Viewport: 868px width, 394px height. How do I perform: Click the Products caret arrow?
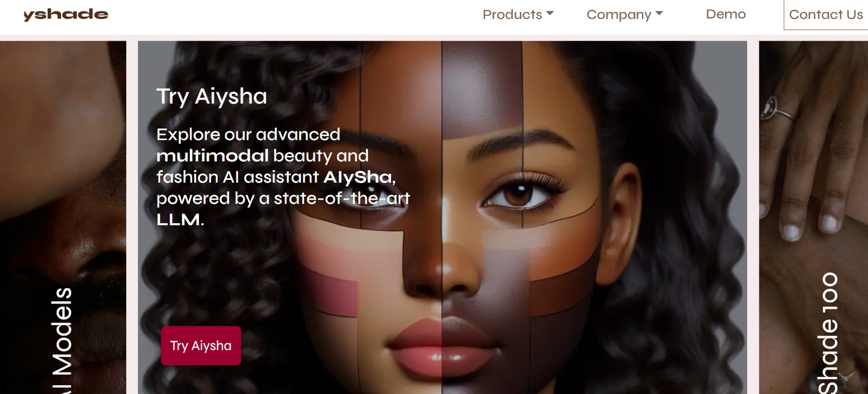pos(550,14)
